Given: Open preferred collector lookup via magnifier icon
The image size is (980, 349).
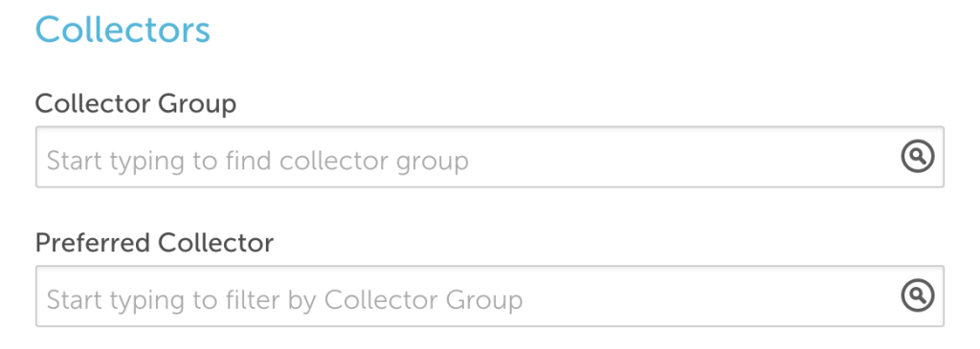Looking at the screenshot, I should (918, 295).
